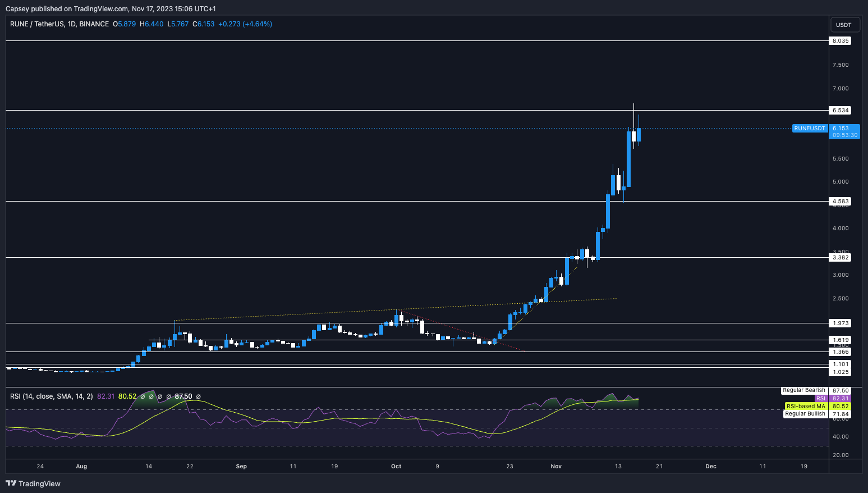Click the 1.025 level price label
This screenshot has height=493, width=868.
click(x=840, y=372)
